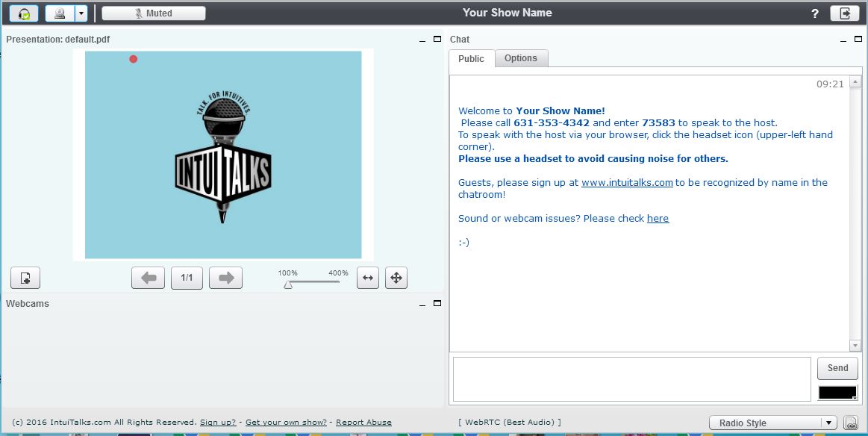The width and height of the screenshot is (868, 436).
Task: Expand the Radio Style layout dropdown
Action: click(x=772, y=423)
